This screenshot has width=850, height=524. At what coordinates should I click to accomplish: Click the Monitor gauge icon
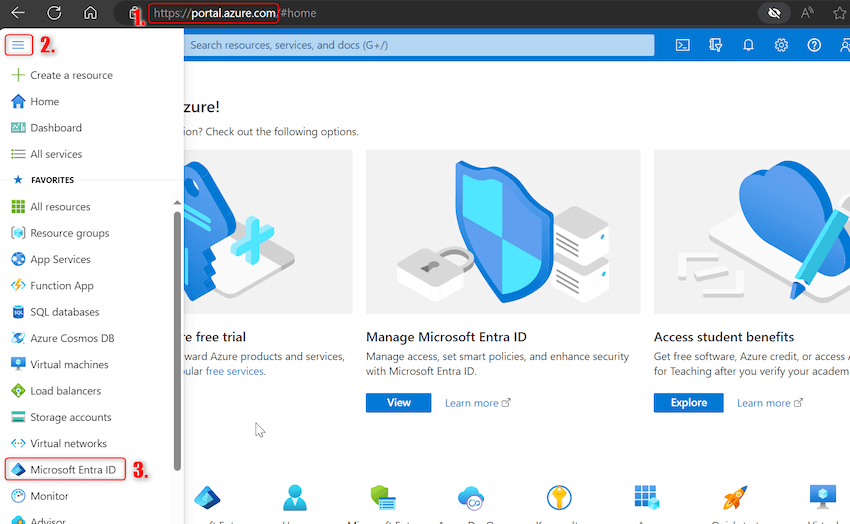tap(18, 496)
